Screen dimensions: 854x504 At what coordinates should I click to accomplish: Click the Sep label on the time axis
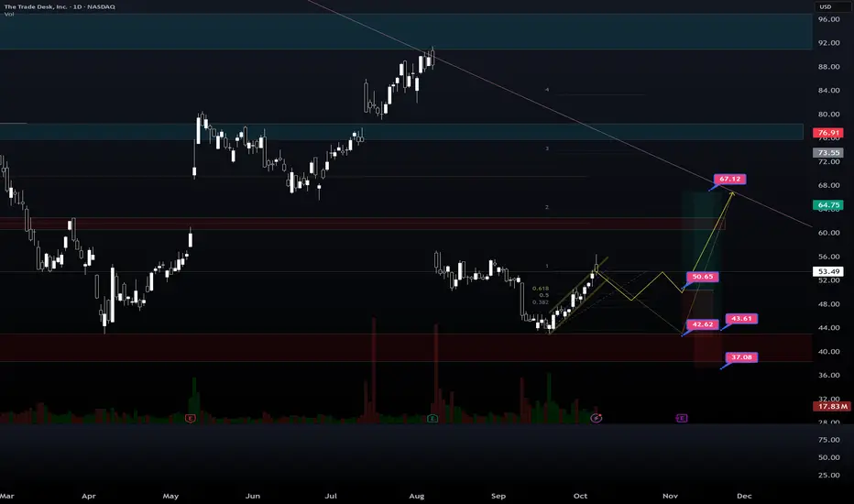(x=498, y=496)
